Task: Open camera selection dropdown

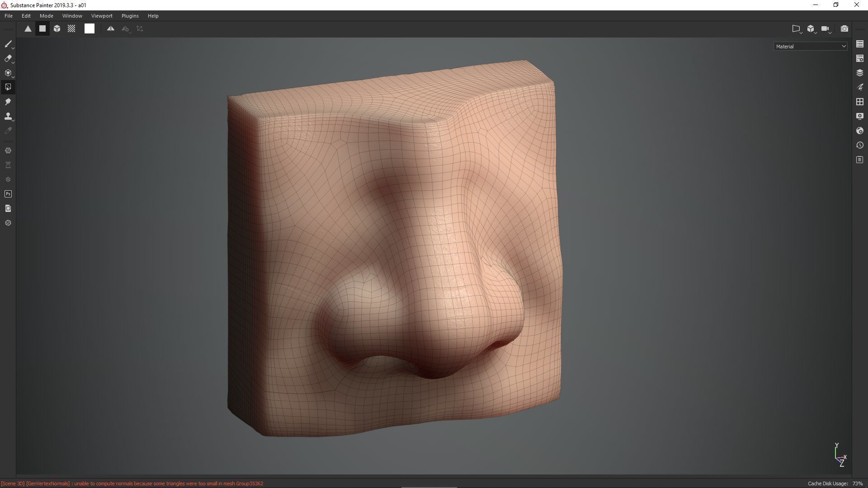Action: tap(826, 29)
